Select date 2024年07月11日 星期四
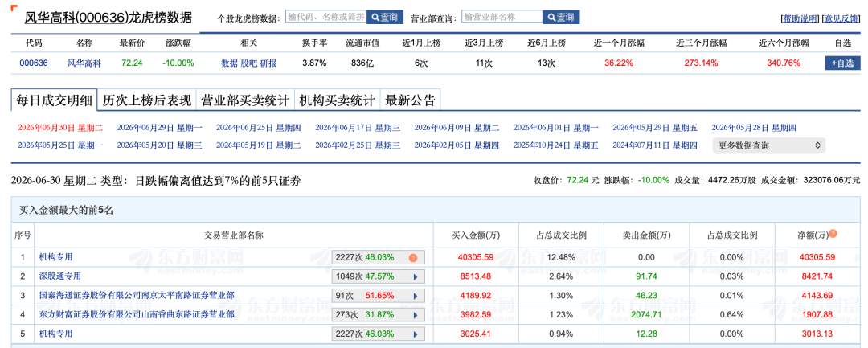Screen dimensions: 868x348 click(655, 146)
